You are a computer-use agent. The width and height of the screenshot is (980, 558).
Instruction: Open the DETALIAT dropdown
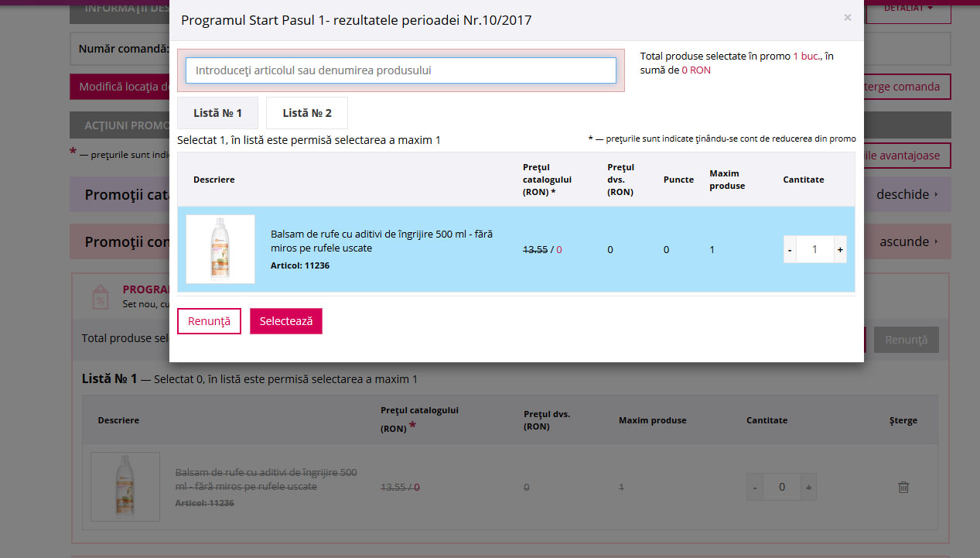(x=907, y=9)
